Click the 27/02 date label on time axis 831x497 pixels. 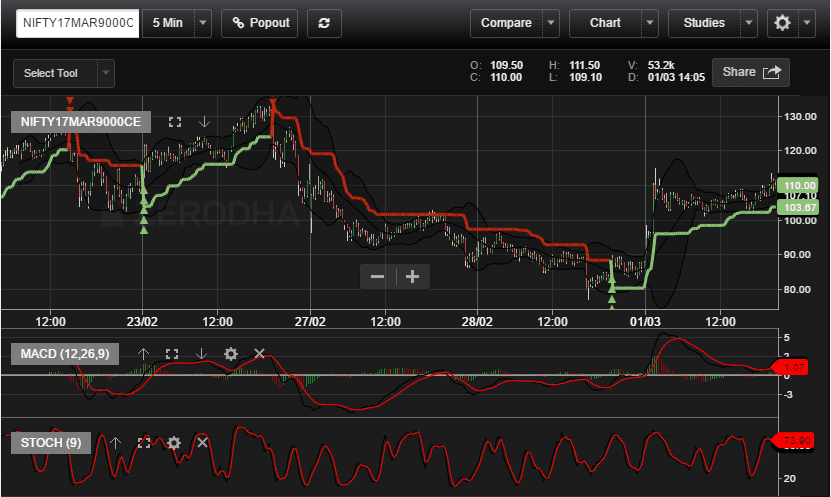(310, 322)
